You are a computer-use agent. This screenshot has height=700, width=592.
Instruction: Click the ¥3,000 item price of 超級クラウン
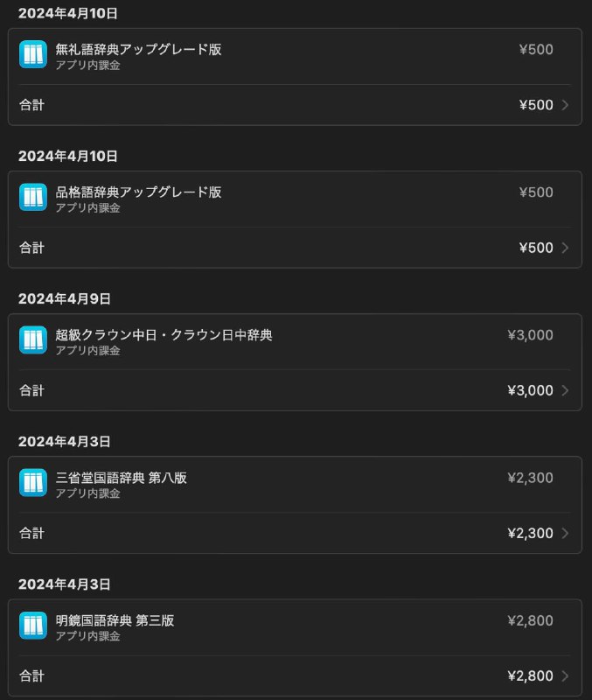coord(530,334)
